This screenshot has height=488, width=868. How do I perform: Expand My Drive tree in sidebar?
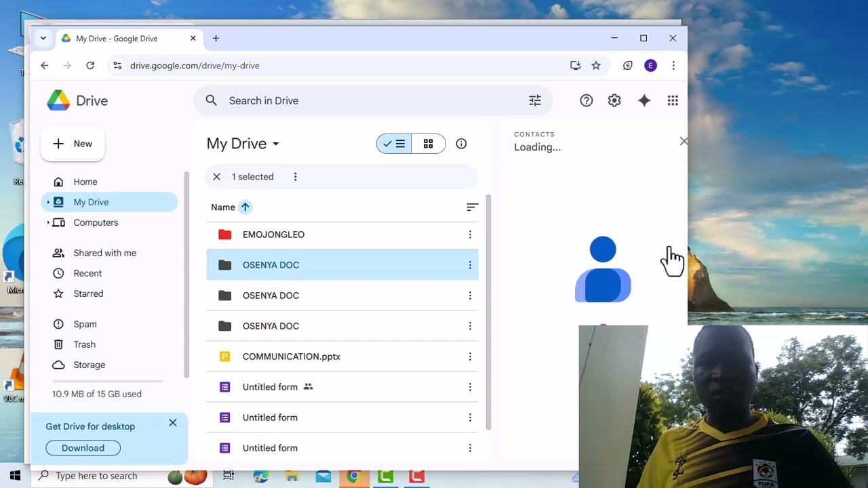tap(48, 202)
